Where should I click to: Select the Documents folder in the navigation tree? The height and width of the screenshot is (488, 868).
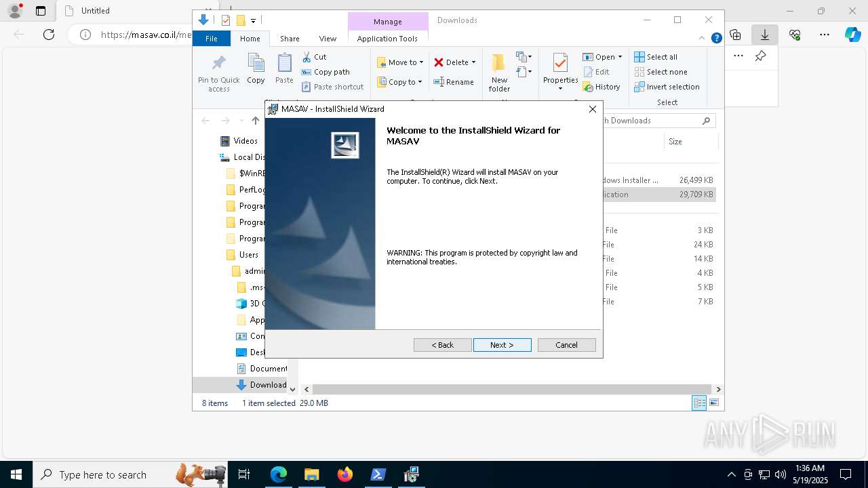[261, 369]
